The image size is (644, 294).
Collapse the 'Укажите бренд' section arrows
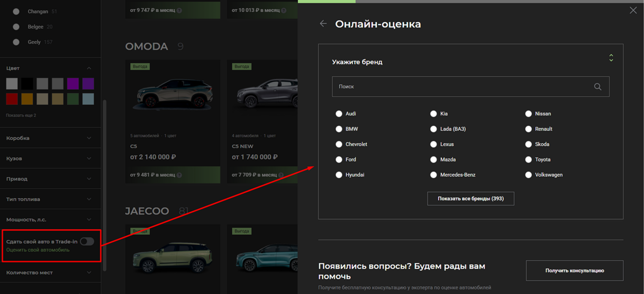point(611,58)
